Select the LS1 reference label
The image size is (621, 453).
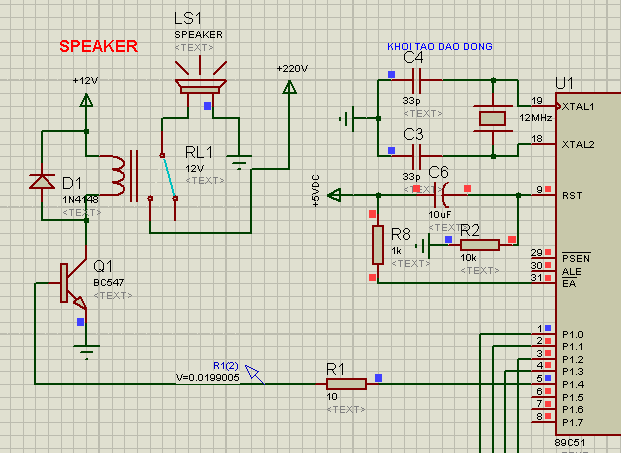188,18
